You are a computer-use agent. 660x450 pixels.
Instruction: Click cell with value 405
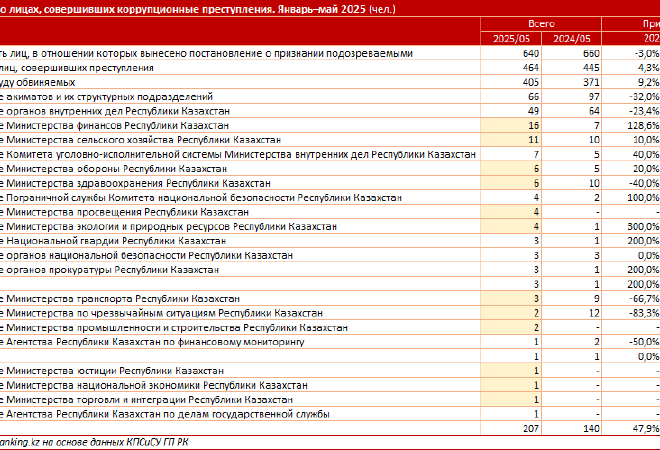click(531, 82)
